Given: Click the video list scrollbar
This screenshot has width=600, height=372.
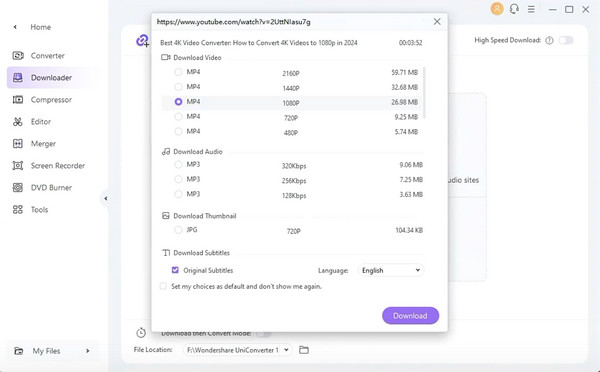Looking at the screenshot, I should tap(424, 93).
